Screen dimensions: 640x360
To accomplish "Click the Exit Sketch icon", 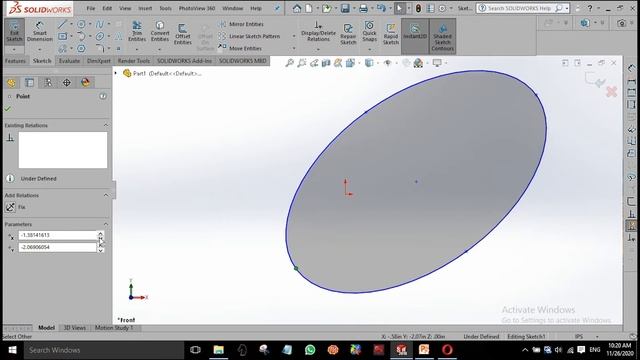I will 14,31.
